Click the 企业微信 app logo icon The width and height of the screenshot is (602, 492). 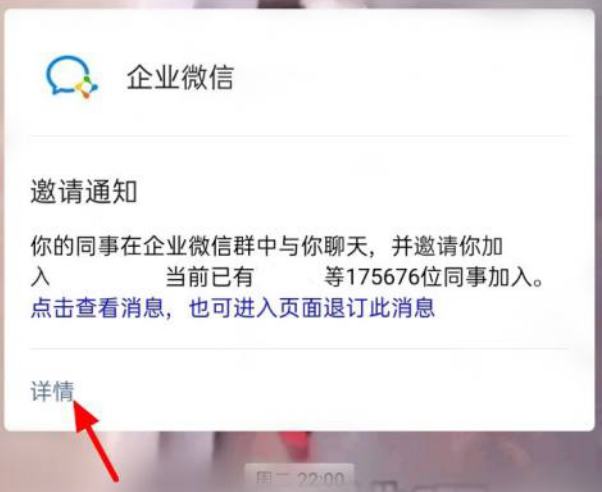pyautogui.click(x=72, y=77)
